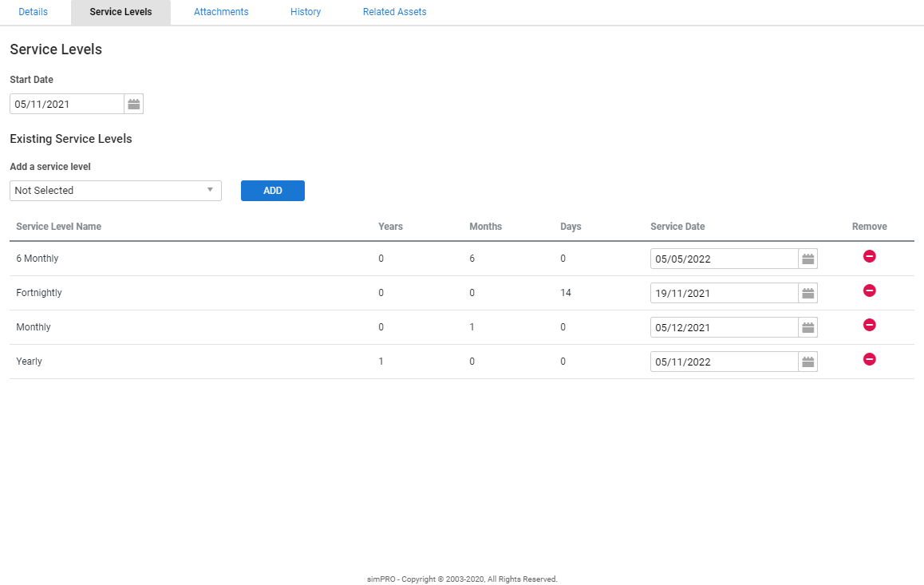The width and height of the screenshot is (924, 585).
Task: Click the Years value 1 in Yearly row
Action: pos(381,361)
